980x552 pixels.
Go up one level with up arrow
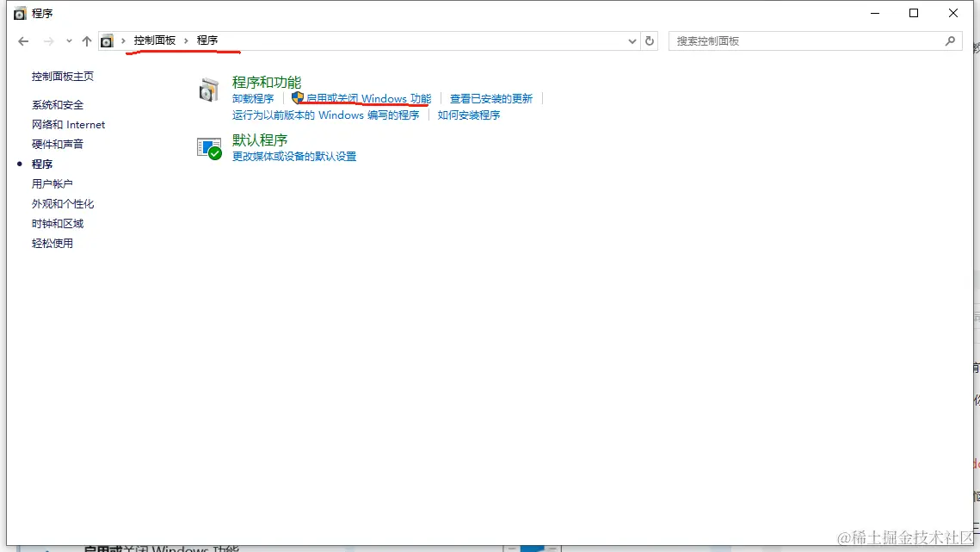pyautogui.click(x=87, y=41)
